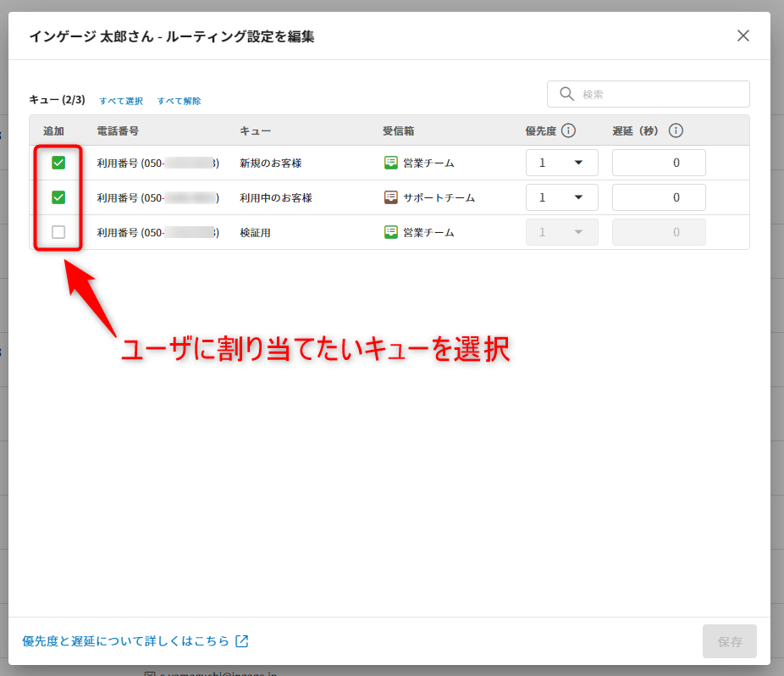Viewport: 784px width, 676px height.
Task: Uncheck the 利用中のお客様 queue checkbox
Action: click(58, 197)
